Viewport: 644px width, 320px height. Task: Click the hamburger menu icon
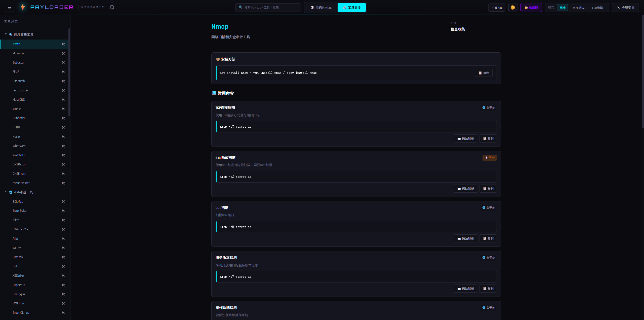[10, 8]
